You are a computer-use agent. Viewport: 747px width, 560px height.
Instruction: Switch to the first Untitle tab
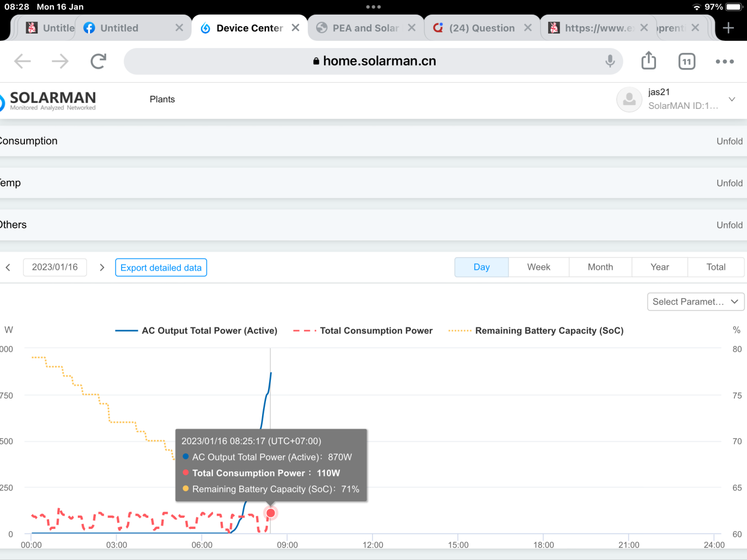pos(51,28)
